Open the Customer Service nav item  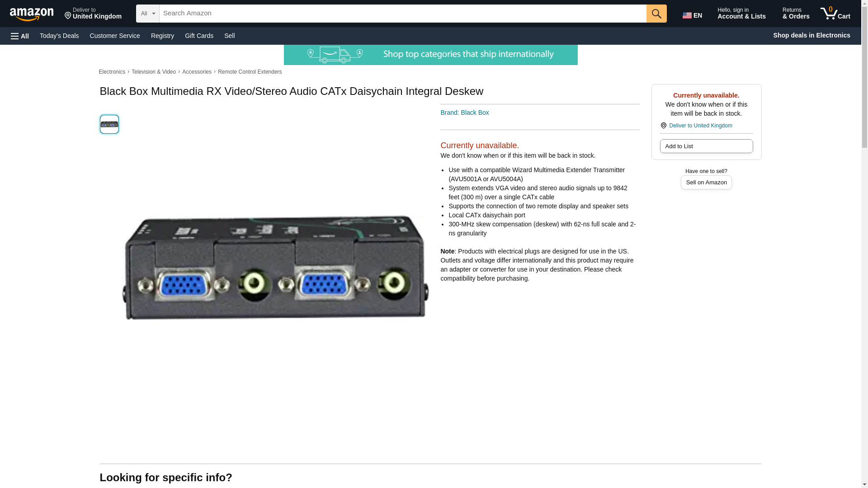click(115, 36)
